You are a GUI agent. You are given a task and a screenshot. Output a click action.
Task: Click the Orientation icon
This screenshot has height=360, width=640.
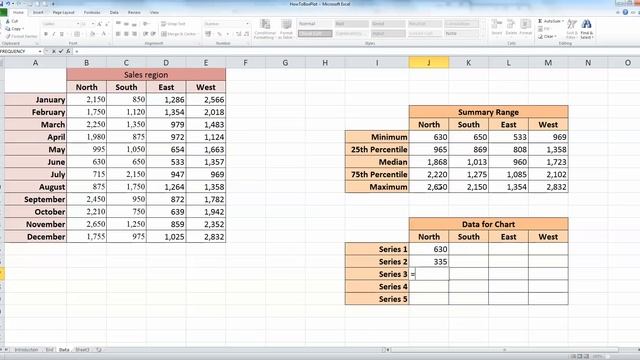[146, 24]
